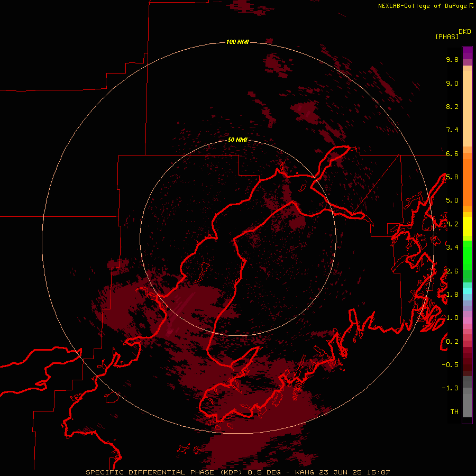Click the 7.4 scale value

point(452,130)
